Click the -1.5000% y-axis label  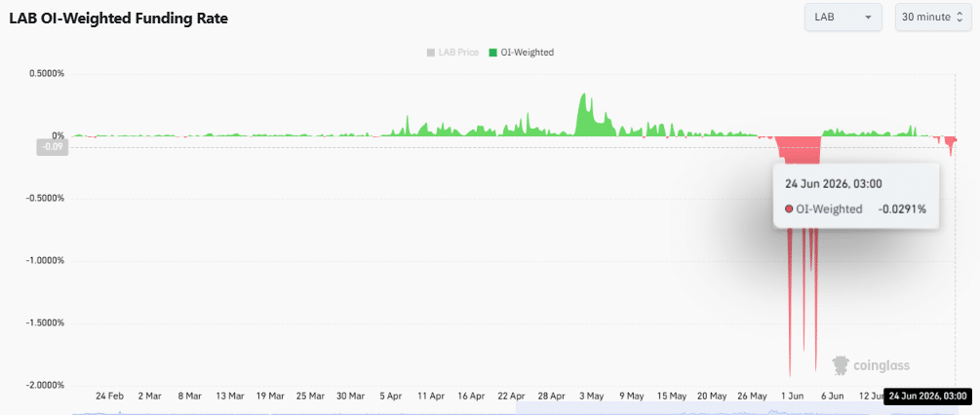pyautogui.click(x=46, y=323)
